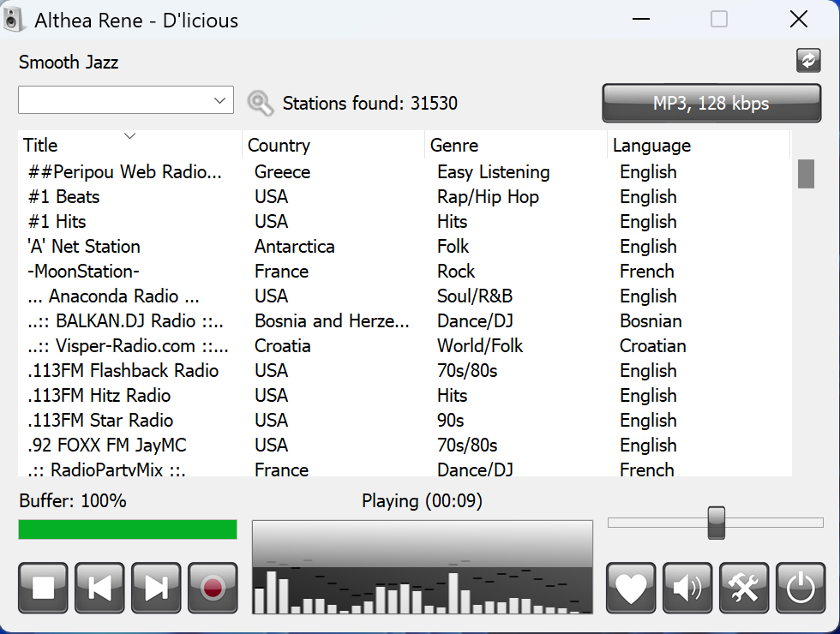Click the Stations found: 31530 label
840x634 pixels.
point(370,103)
